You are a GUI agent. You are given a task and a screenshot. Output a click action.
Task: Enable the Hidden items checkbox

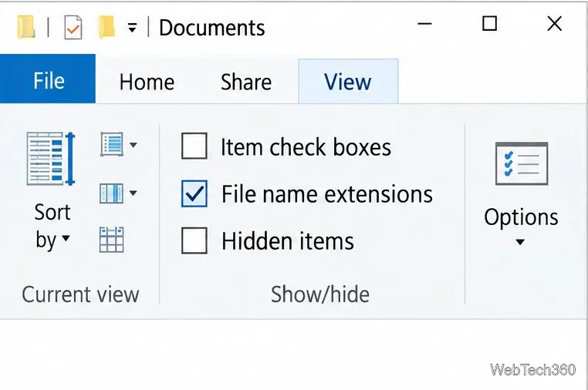click(x=194, y=240)
